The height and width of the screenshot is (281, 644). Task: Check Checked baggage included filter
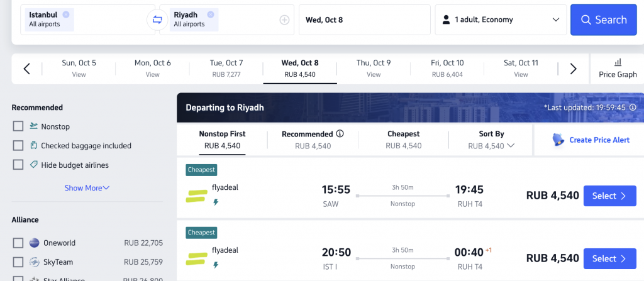coord(18,145)
